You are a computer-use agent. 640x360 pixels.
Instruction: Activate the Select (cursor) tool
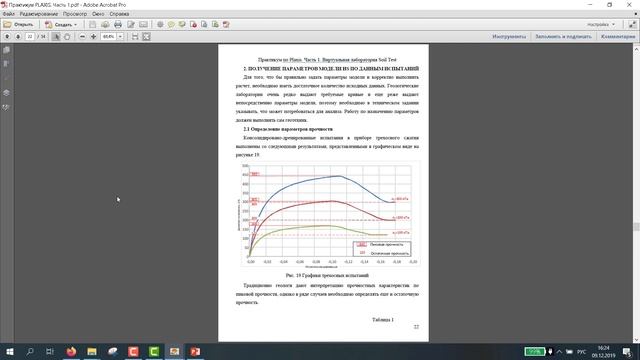pos(56,37)
